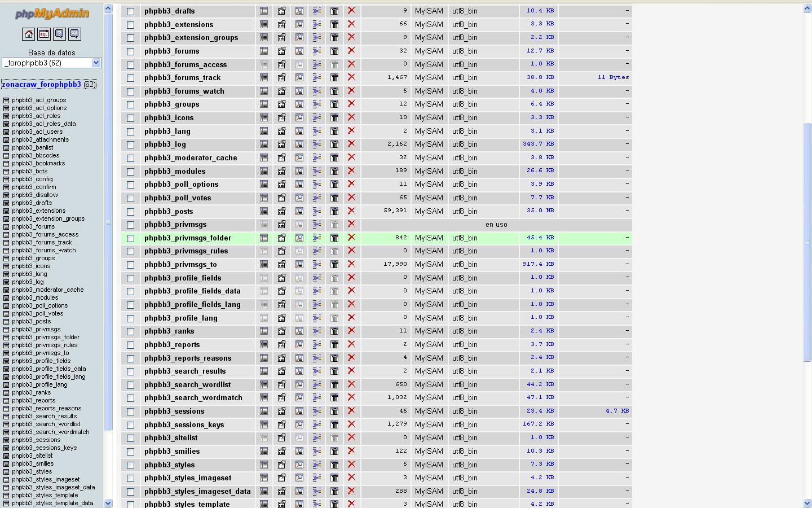Click insert icon for phpbb3_smilies table

click(x=317, y=452)
